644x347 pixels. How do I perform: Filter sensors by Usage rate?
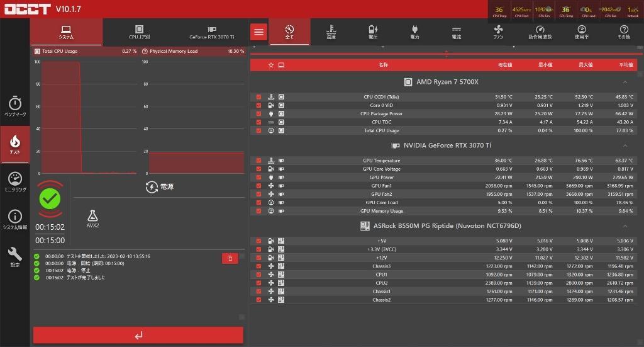582,31
